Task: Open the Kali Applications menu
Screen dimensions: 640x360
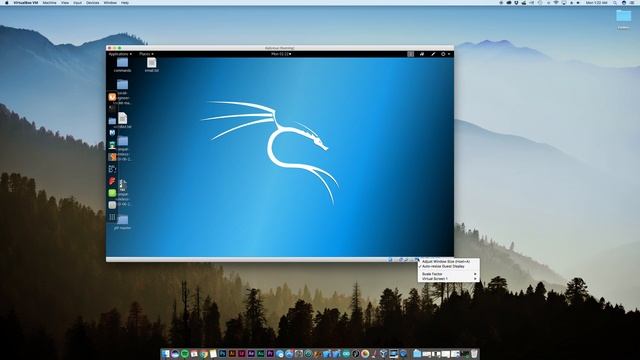Action: pyautogui.click(x=120, y=54)
